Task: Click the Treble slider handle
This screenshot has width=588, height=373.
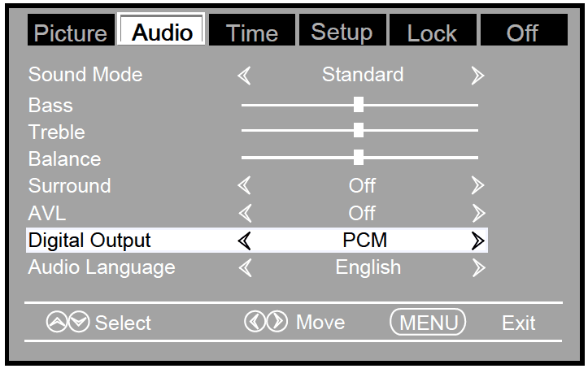Action: tap(359, 131)
